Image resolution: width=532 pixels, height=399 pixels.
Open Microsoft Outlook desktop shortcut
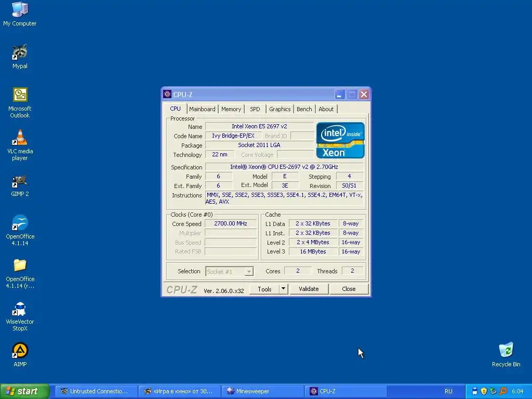tap(20, 102)
